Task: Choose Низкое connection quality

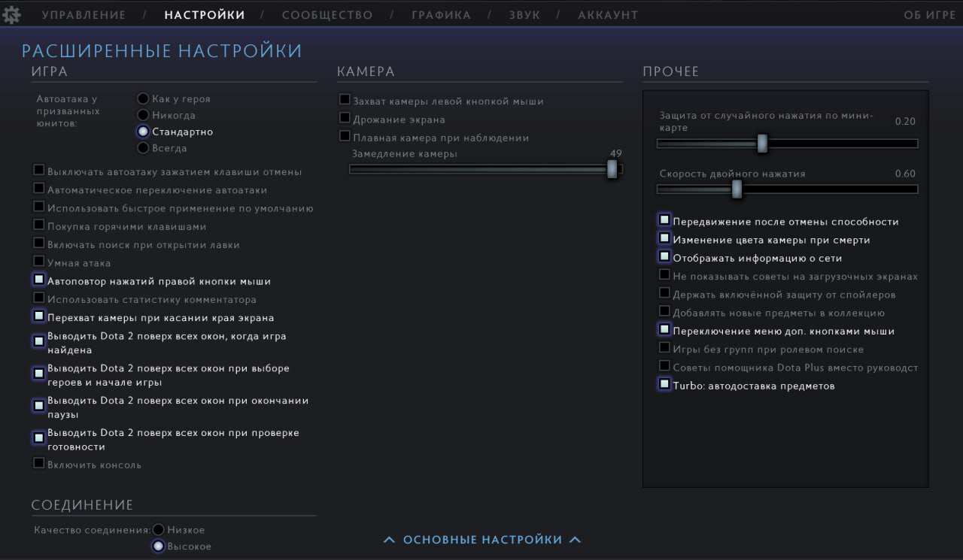Action: point(159,530)
